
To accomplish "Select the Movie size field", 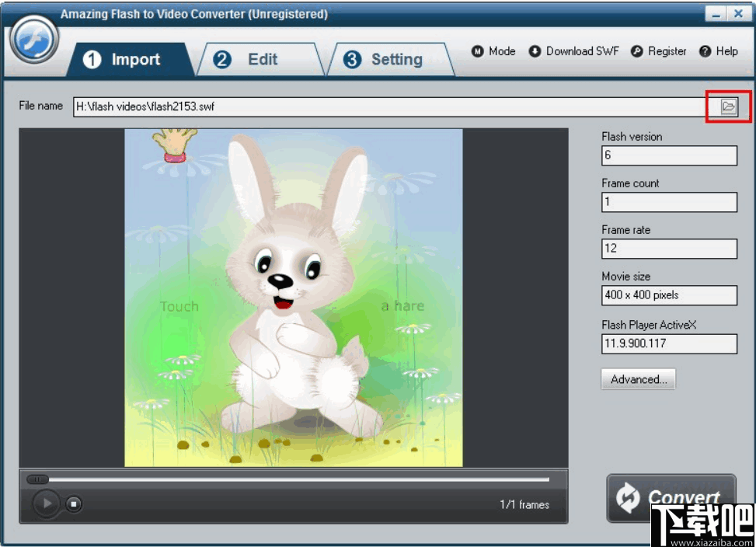I will coord(668,295).
